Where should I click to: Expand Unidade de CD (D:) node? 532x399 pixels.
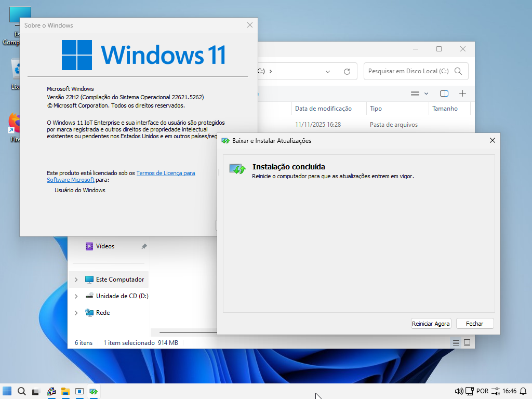[x=76, y=296]
